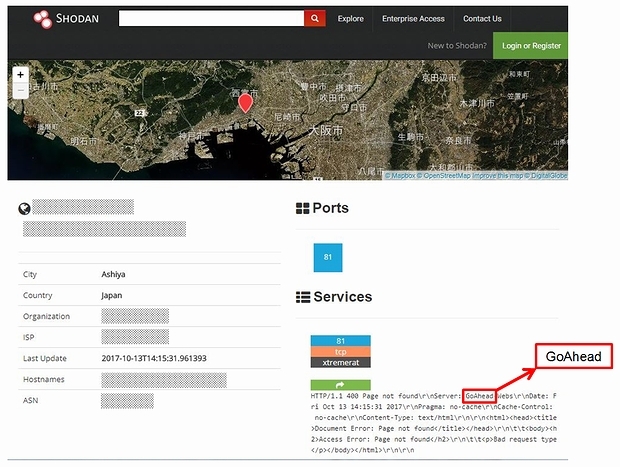The width and height of the screenshot is (620, 467).
Task: Click the green share arrow button
Action: pos(340,384)
